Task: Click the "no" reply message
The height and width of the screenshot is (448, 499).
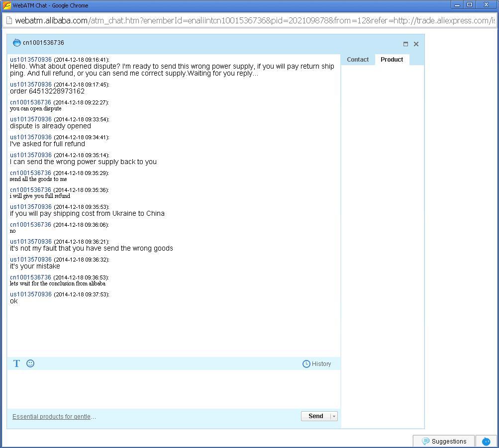Action: pyautogui.click(x=13, y=231)
